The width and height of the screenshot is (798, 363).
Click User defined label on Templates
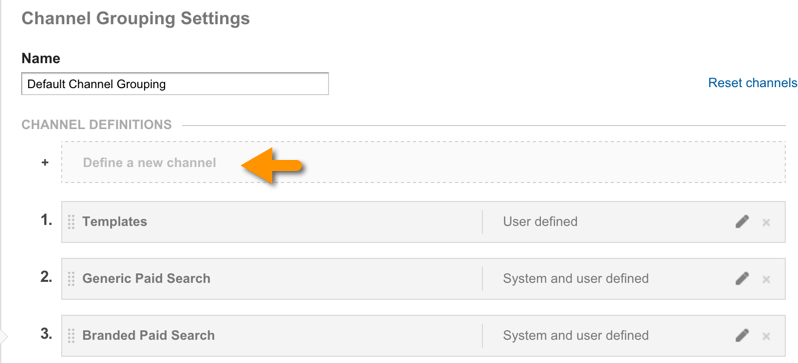point(540,221)
